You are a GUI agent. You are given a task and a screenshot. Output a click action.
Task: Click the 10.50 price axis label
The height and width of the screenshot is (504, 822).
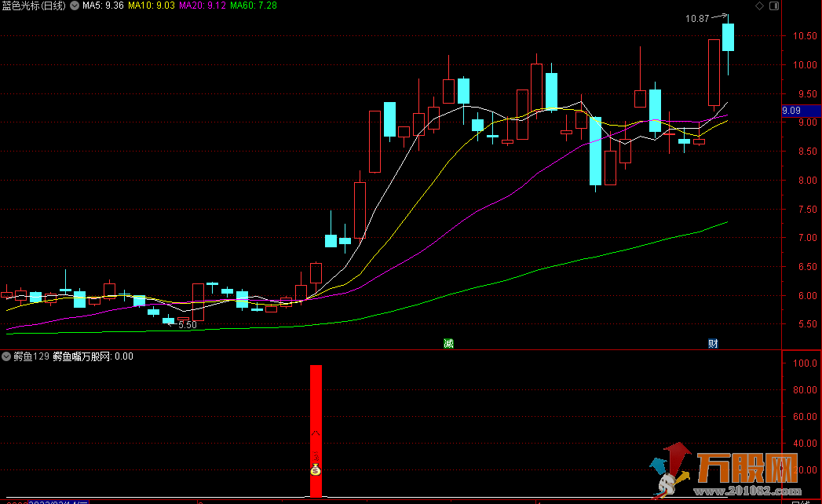click(x=805, y=36)
